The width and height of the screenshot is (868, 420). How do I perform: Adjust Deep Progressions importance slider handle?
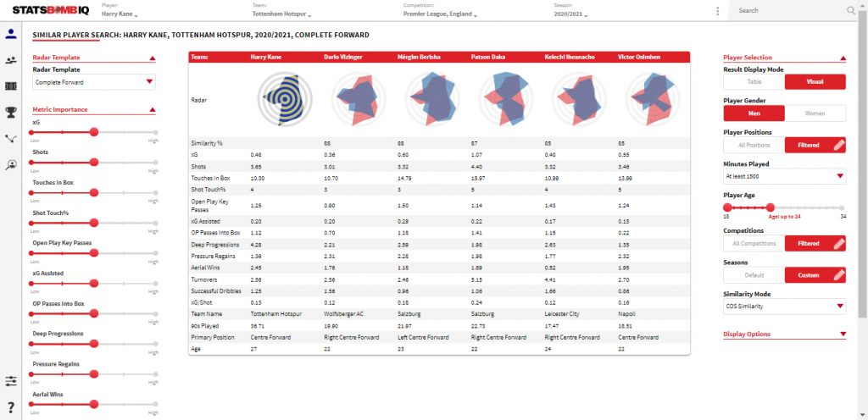[93, 344]
